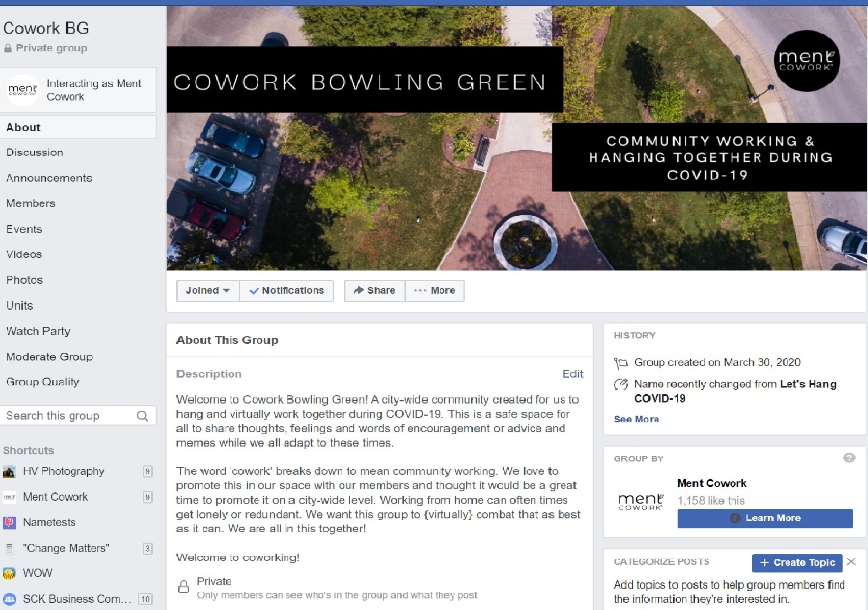Image resolution: width=868 pixels, height=610 pixels.
Task: Select Moderate Group in left menu
Action: 50,357
